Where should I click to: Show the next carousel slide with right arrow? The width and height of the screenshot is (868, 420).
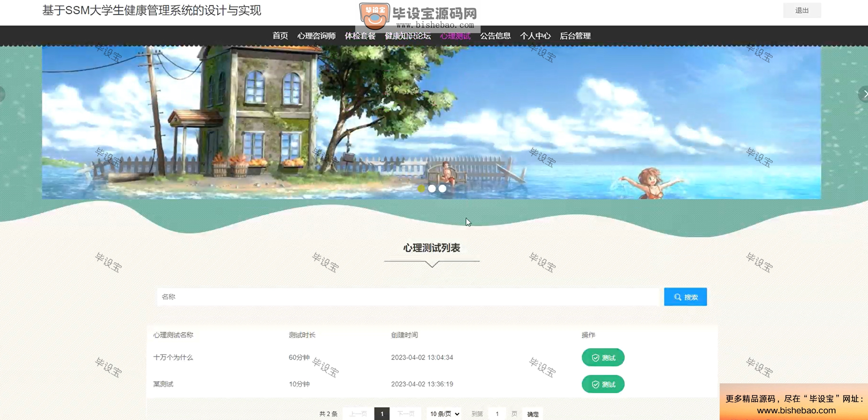click(x=864, y=94)
